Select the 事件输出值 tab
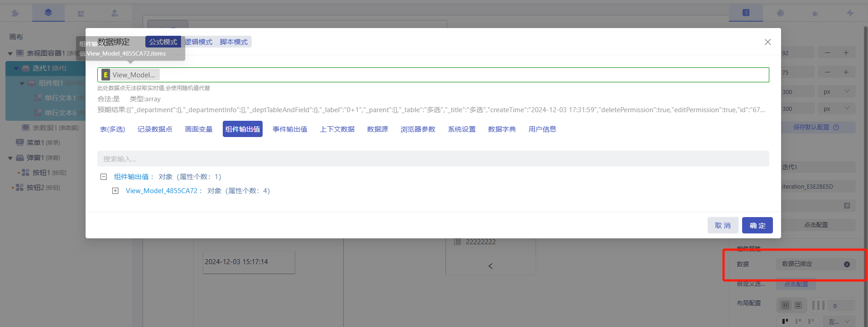The image size is (868, 327). (290, 129)
